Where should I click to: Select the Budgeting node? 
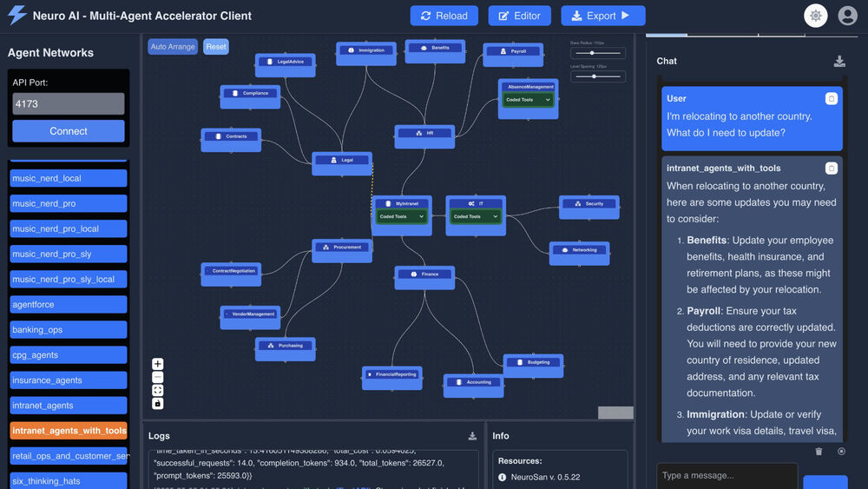533,366
